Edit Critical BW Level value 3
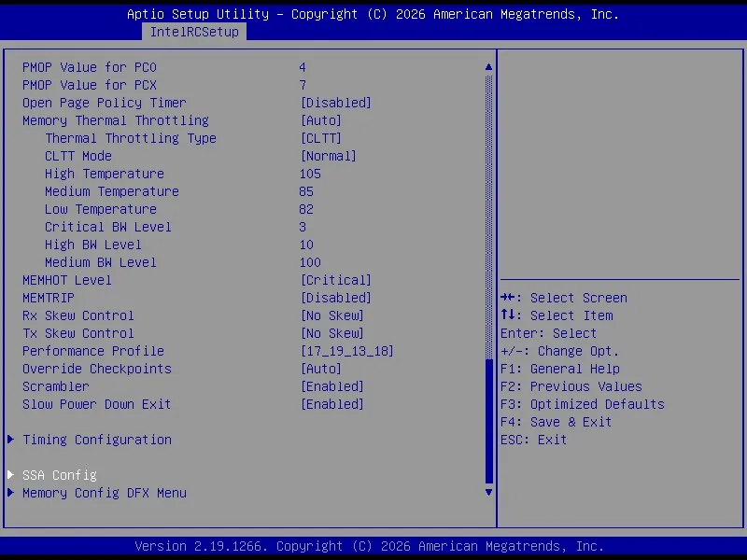Image resolution: width=747 pixels, height=560 pixels. [303, 227]
